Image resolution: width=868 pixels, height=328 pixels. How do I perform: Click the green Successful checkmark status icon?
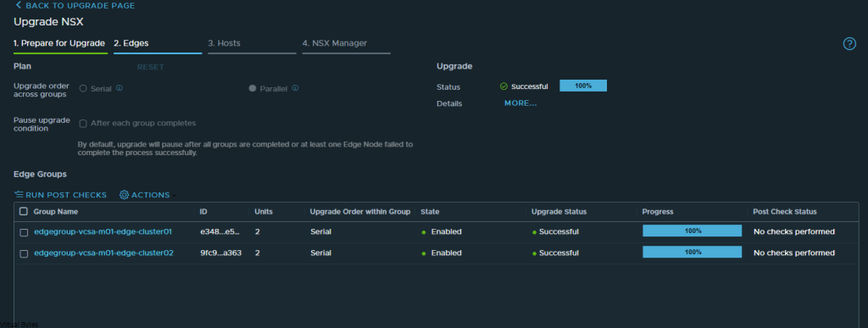point(504,86)
